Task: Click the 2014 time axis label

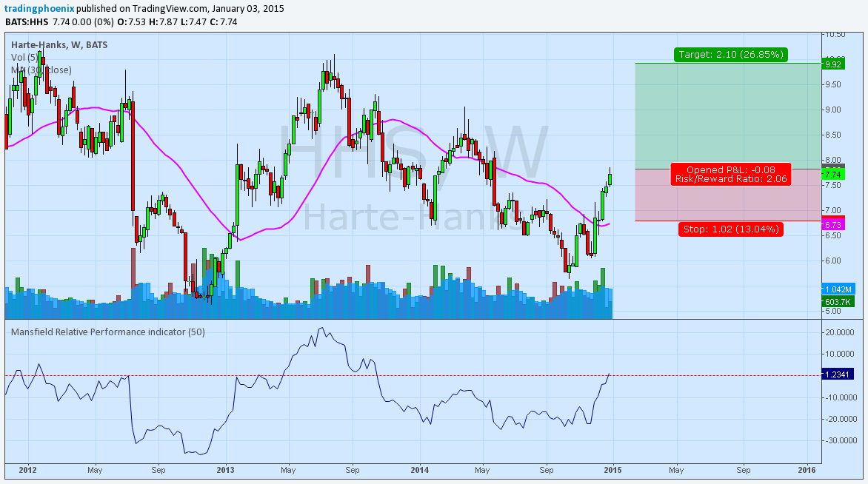Action: click(420, 470)
